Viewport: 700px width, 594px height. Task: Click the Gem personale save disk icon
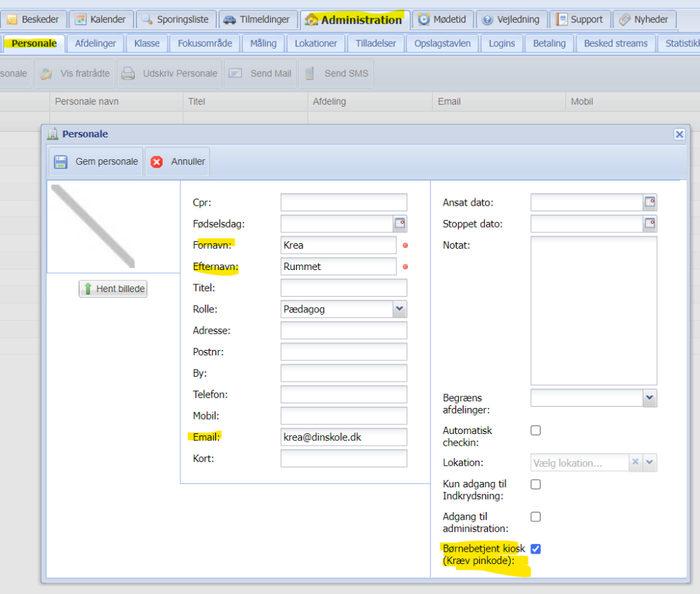pyautogui.click(x=60, y=162)
